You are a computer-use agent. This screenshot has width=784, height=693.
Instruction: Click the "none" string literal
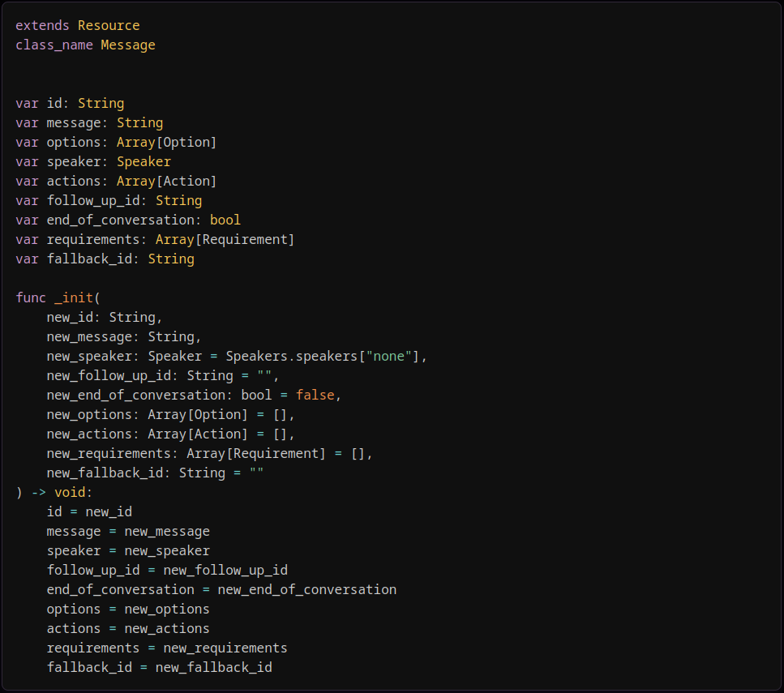388,356
